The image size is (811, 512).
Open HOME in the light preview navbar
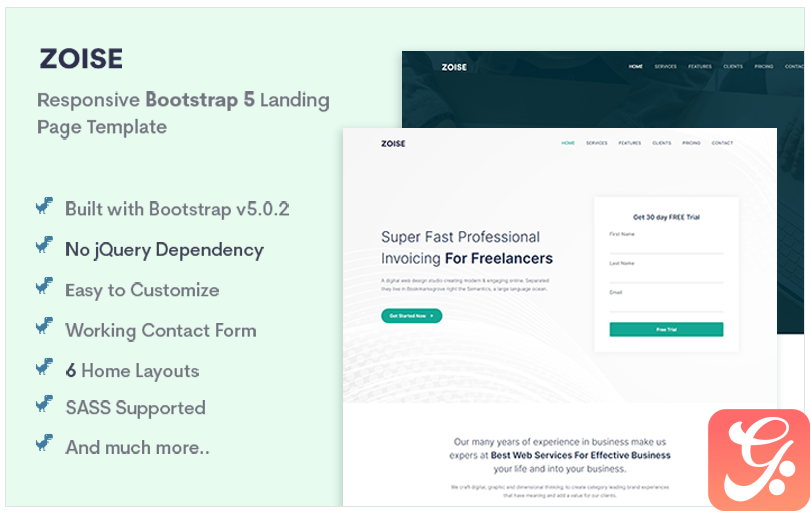[x=568, y=143]
